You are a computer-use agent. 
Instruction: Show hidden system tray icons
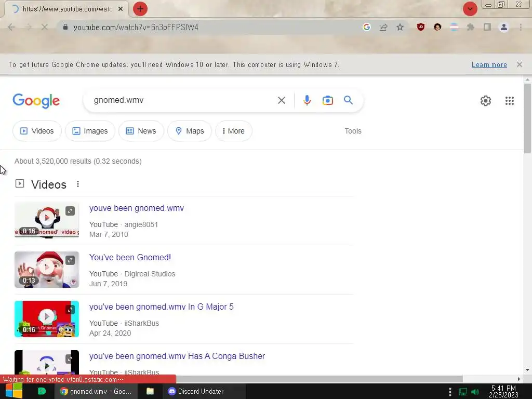(x=450, y=392)
